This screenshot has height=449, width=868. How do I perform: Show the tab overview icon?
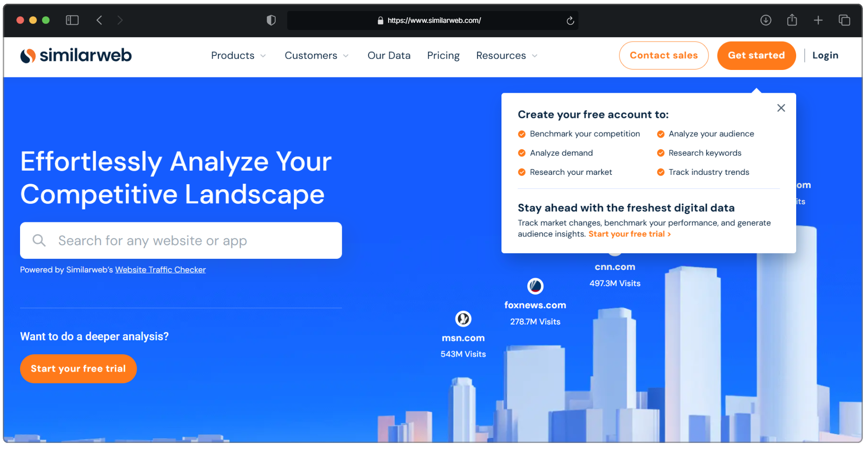(x=844, y=20)
